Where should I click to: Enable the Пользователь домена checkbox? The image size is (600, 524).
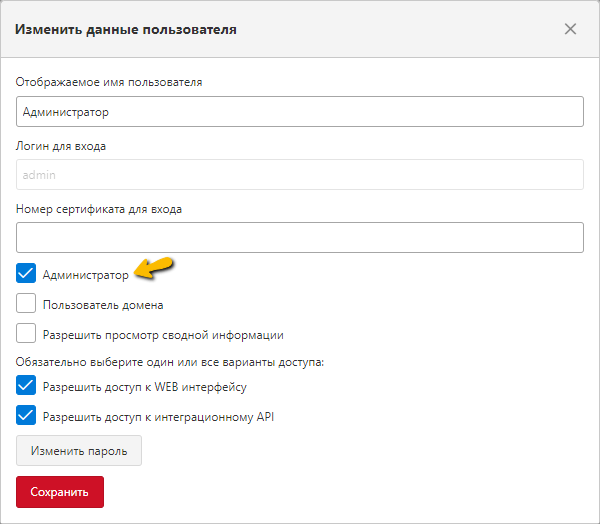point(26,303)
